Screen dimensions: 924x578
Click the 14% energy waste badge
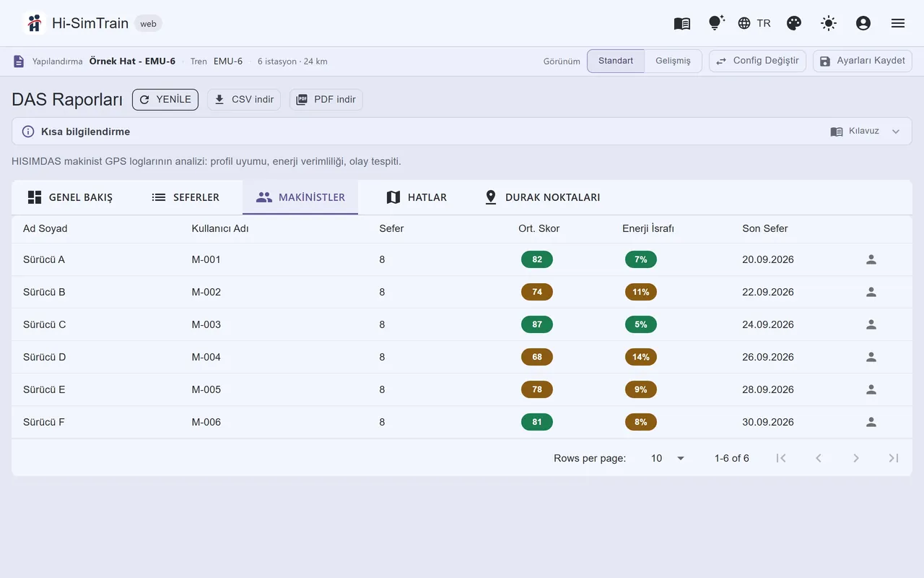tap(641, 357)
